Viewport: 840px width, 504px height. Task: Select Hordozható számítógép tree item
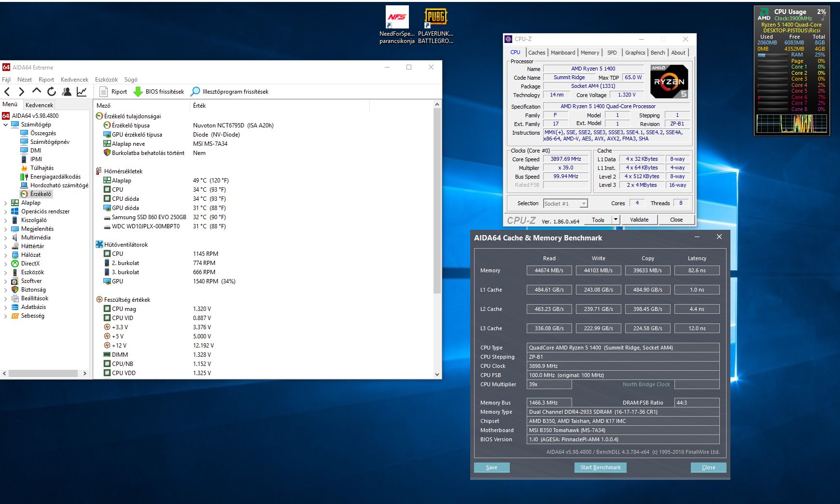point(54,185)
